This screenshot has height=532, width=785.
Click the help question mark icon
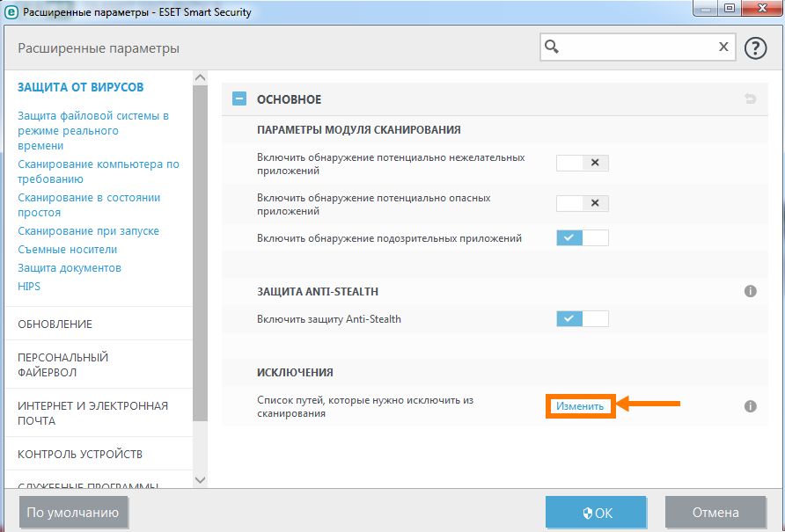coord(755,48)
